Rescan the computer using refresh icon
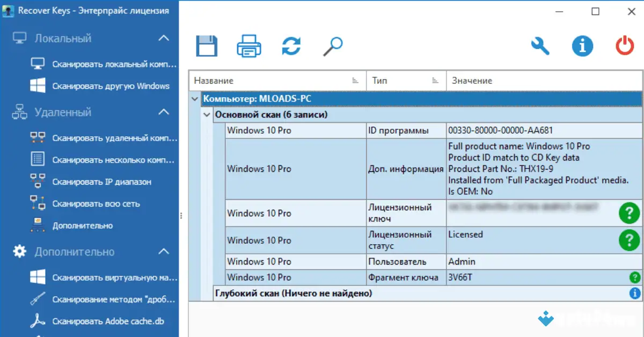Screen dimensions: 644x337 (x=290, y=46)
